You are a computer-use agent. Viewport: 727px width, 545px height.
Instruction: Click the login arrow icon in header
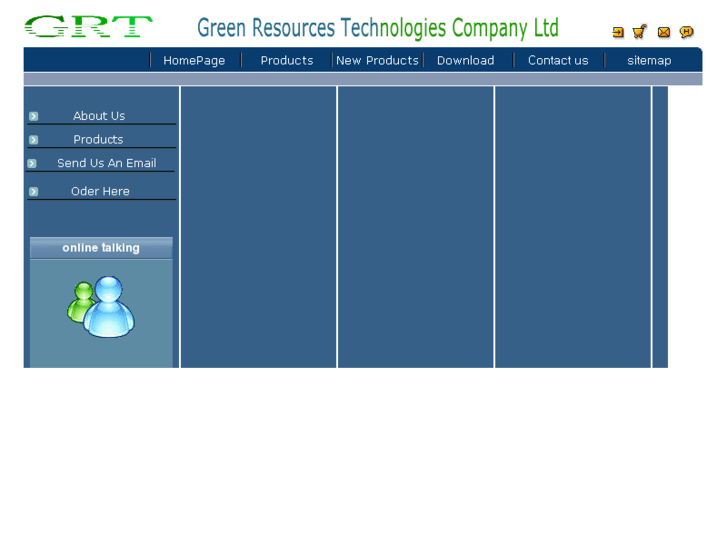click(x=618, y=32)
